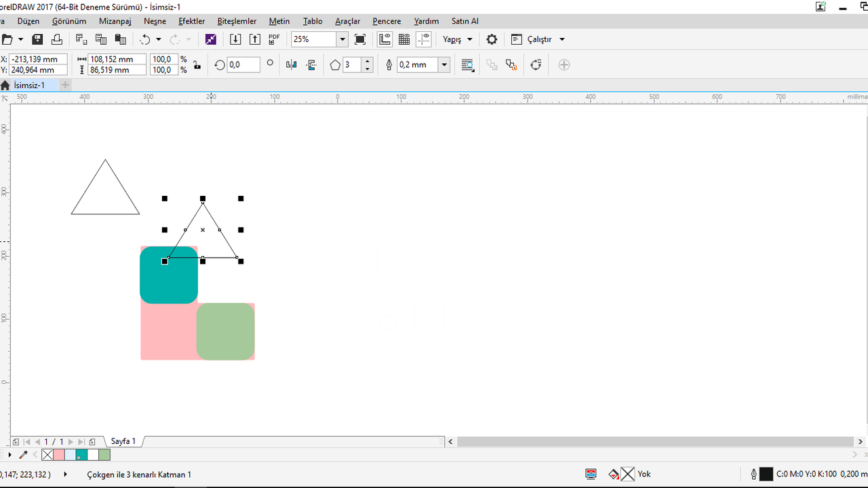Mirror the triangle horizontally
The height and width of the screenshot is (488, 868).
click(292, 65)
